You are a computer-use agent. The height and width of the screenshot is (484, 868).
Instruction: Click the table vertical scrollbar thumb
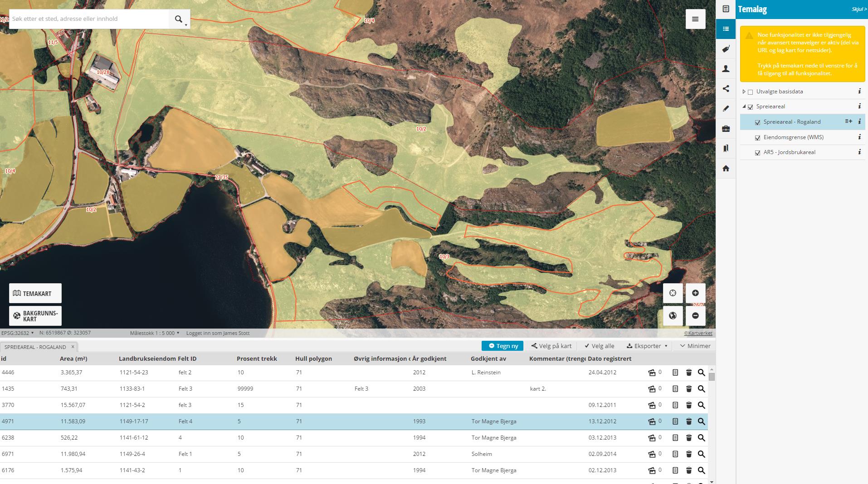(712, 377)
